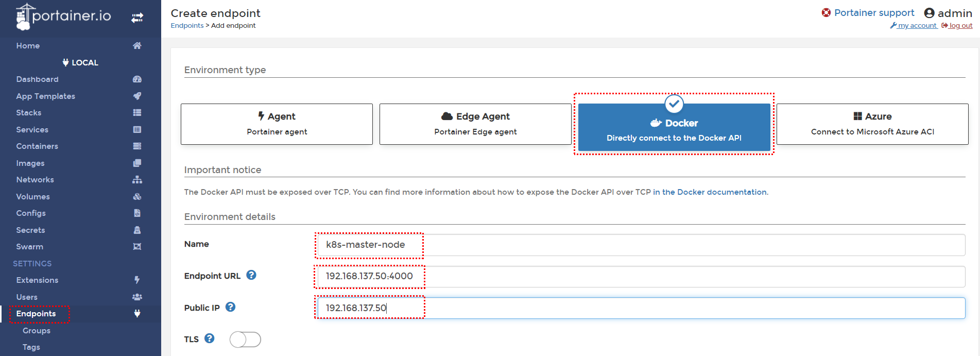Click the Swarm object-group icon
The width and height of the screenshot is (980, 356).
click(x=137, y=246)
